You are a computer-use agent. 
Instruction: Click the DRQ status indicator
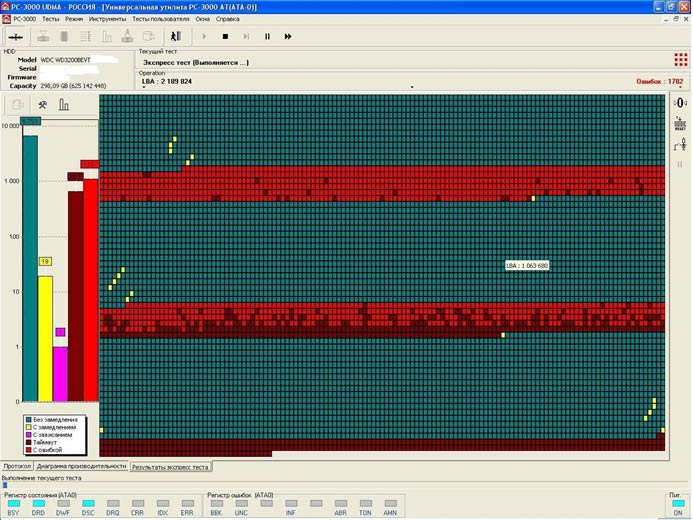click(x=113, y=504)
